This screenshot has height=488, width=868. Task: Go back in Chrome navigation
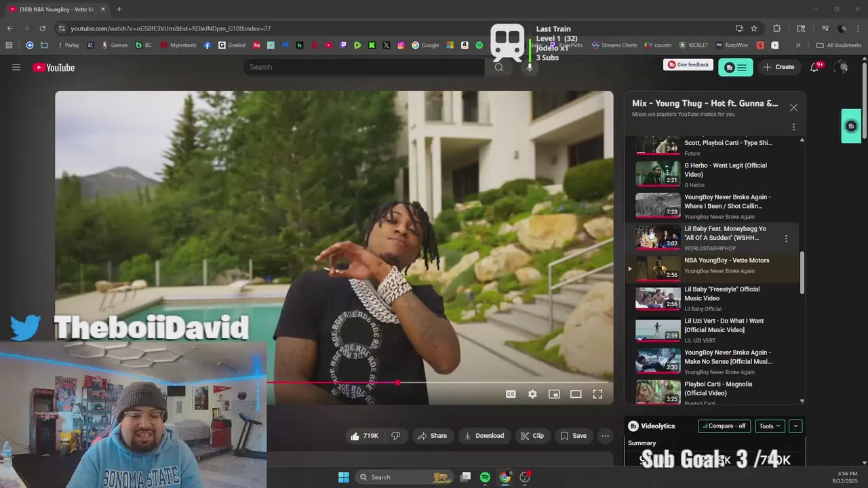(9, 28)
